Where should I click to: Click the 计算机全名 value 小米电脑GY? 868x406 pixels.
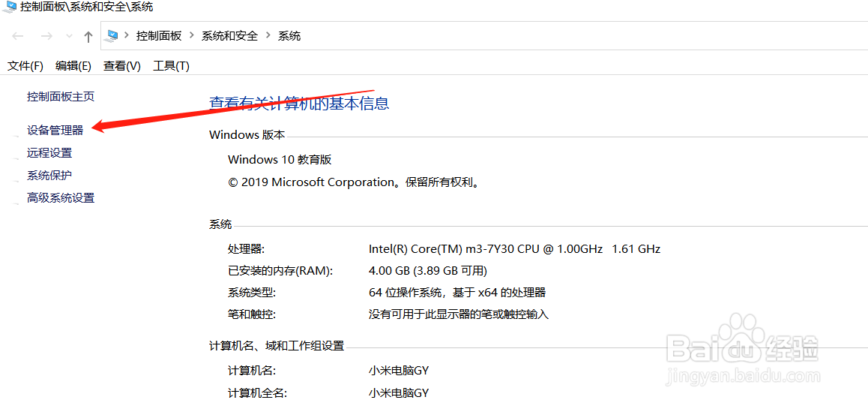coord(399,393)
